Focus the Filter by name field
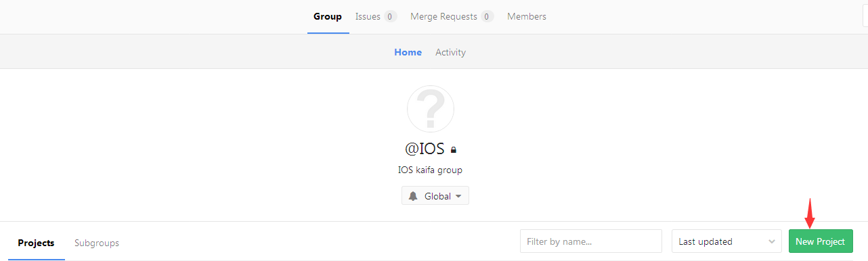This screenshot has height=261, width=868. (591, 241)
